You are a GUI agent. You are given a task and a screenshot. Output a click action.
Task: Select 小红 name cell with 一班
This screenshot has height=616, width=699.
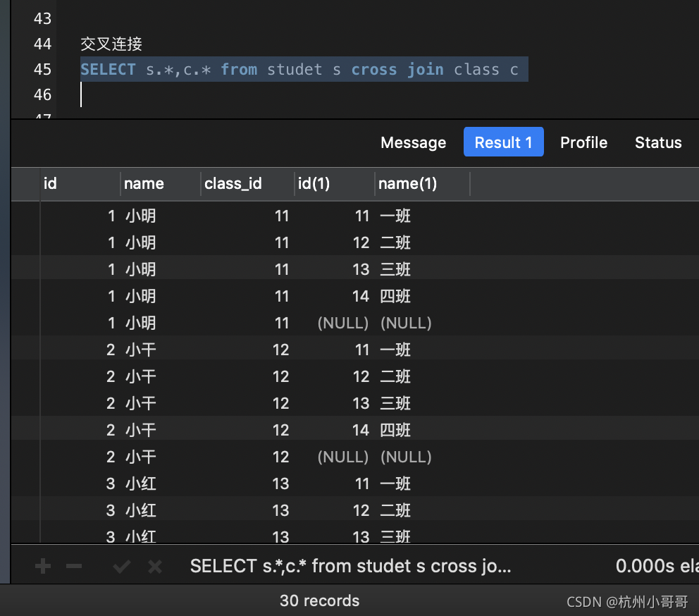(x=141, y=484)
